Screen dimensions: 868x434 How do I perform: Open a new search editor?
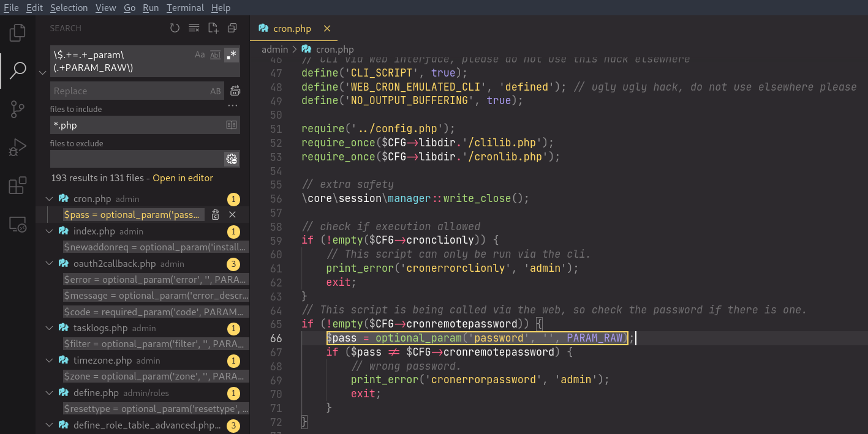pos(213,28)
